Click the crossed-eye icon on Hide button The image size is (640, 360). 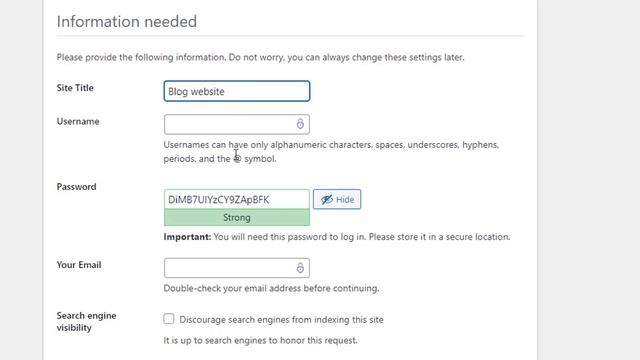point(327,200)
